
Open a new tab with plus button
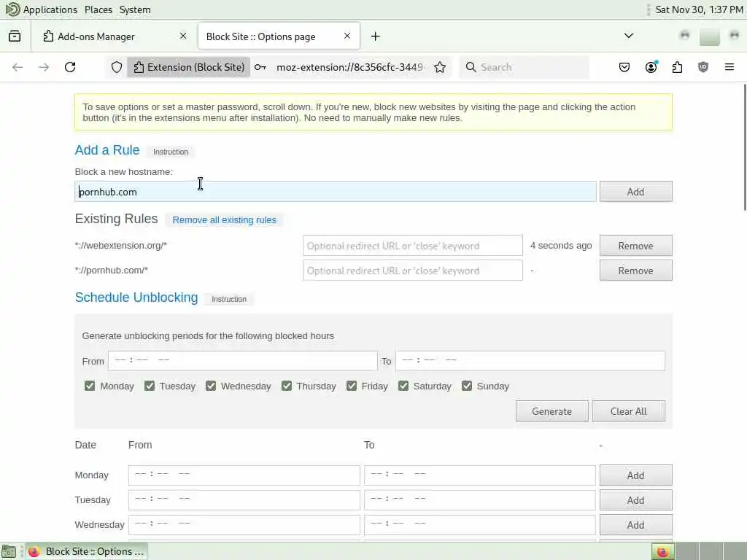point(376,36)
